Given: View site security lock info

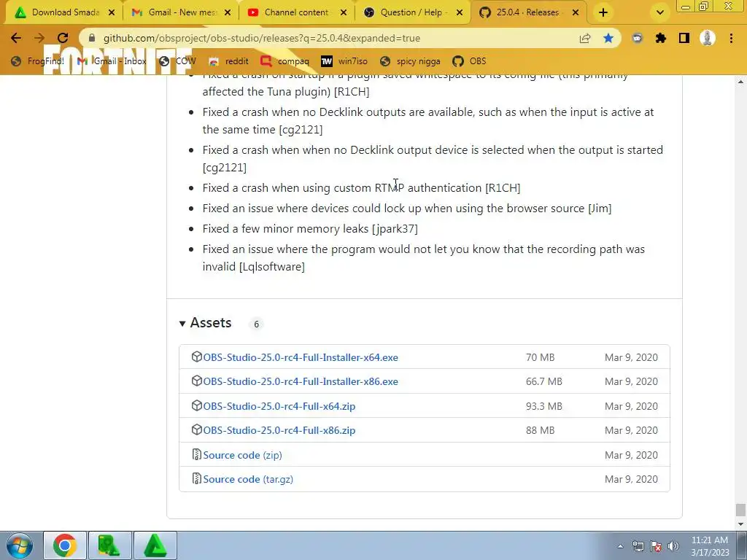Looking at the screenshot, I should 92,38.
